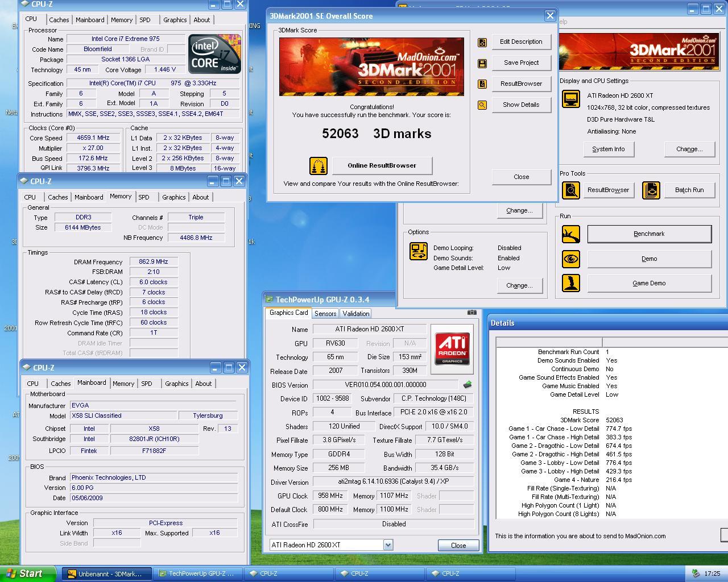Click the Show Details magnifier icon
The image size is (728, 582).
(x=482, y=105)
